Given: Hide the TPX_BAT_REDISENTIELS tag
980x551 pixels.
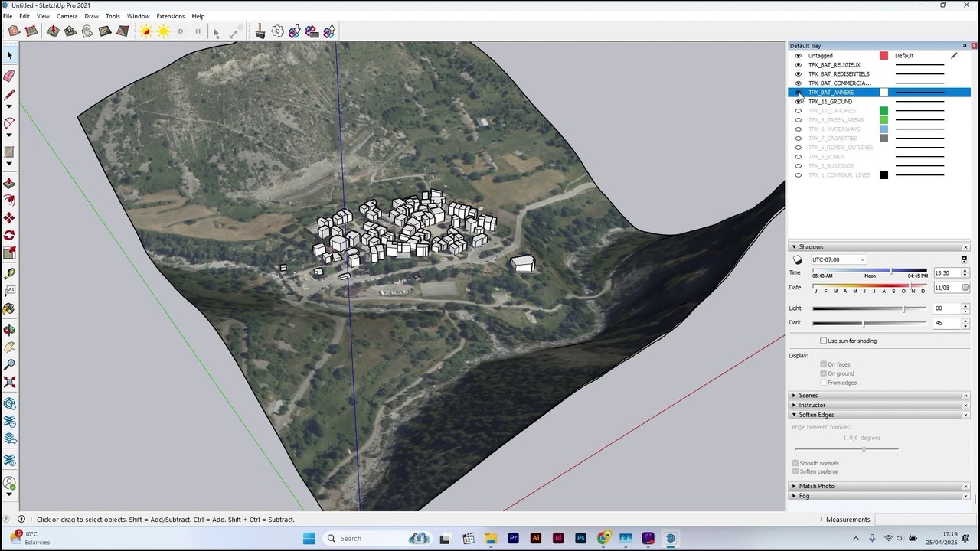Looking at the screenshot, I should point(799,74).
